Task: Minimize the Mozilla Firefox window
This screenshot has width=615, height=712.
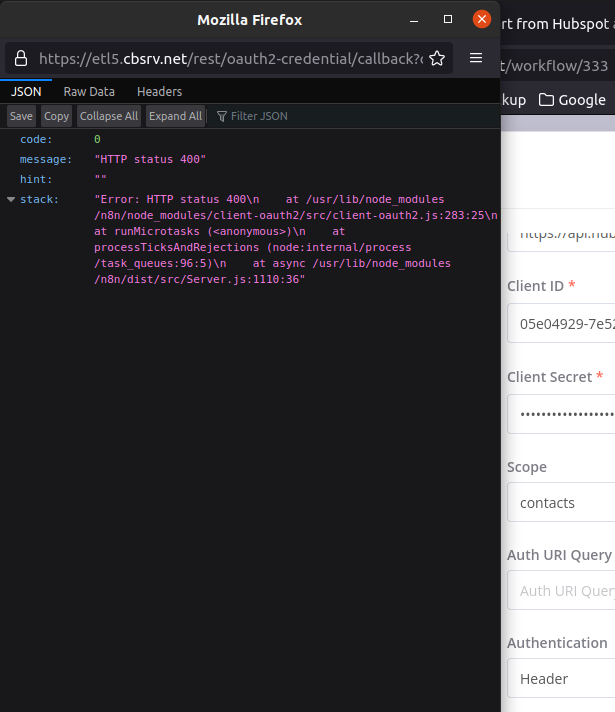Action: coord(416,19)
